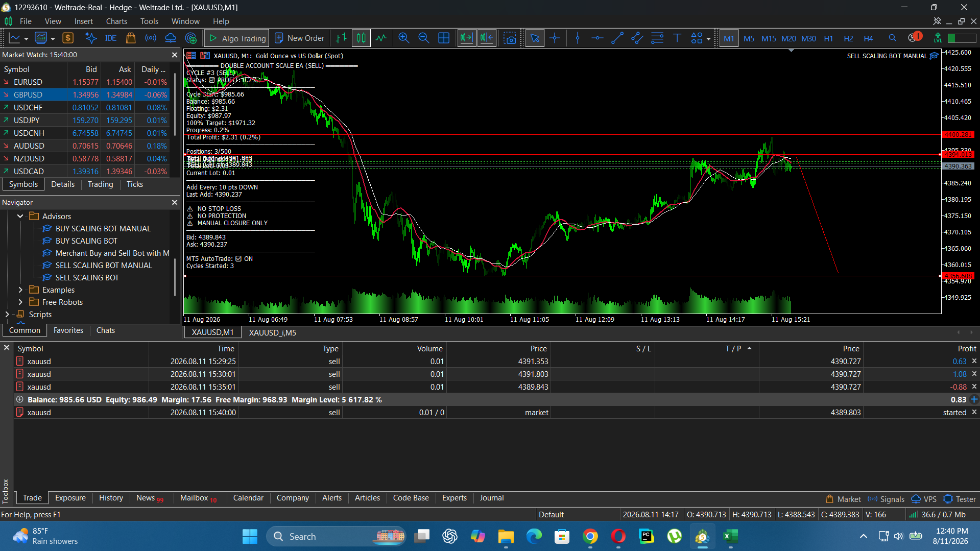Expand the Examples folder
The width and height of the screenshot is (980, 551).
click(20, 290)
